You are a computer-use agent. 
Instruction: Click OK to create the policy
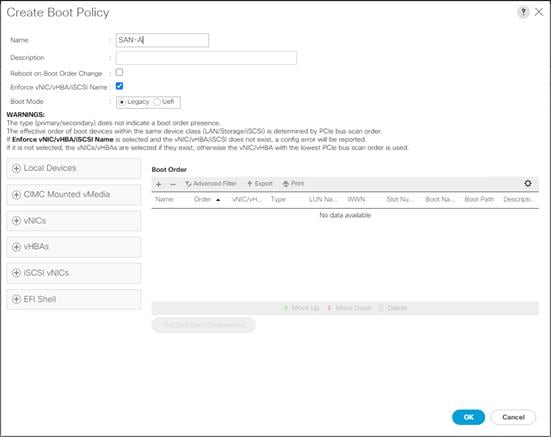pyautogui.click(x=468, y=417)
